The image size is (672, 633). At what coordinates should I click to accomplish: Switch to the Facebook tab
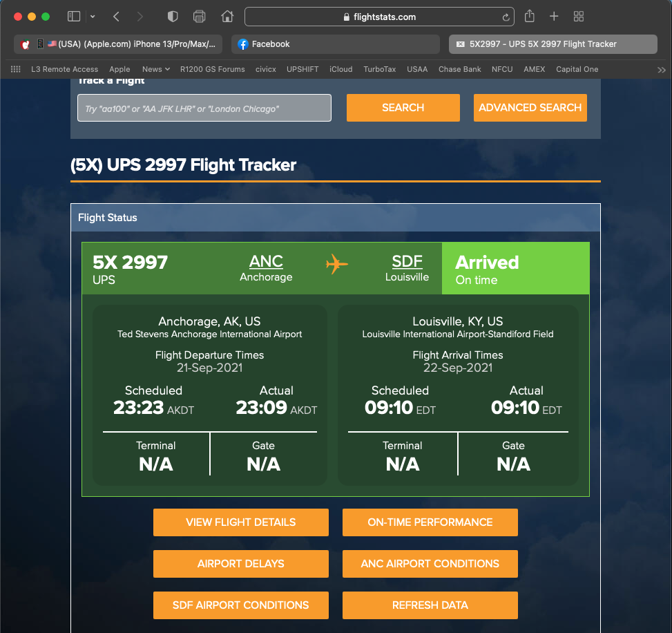coord(336,44)
